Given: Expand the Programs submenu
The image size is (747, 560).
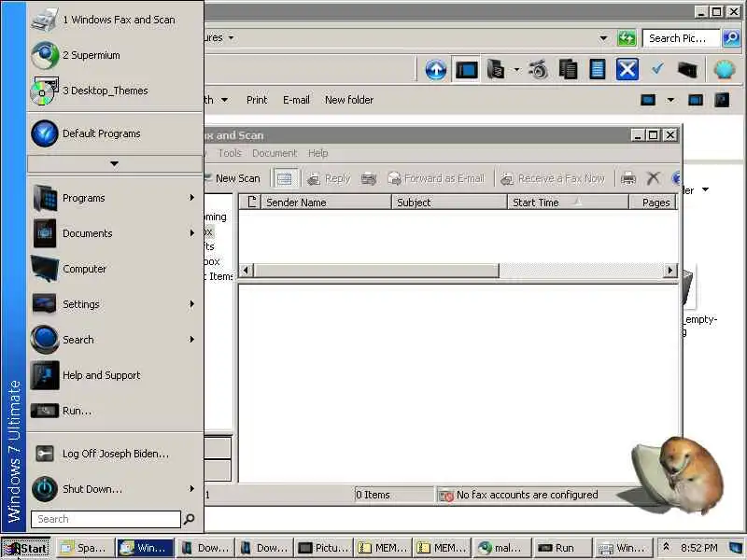Looking at the screenshot, I should [x=115, y=198].
